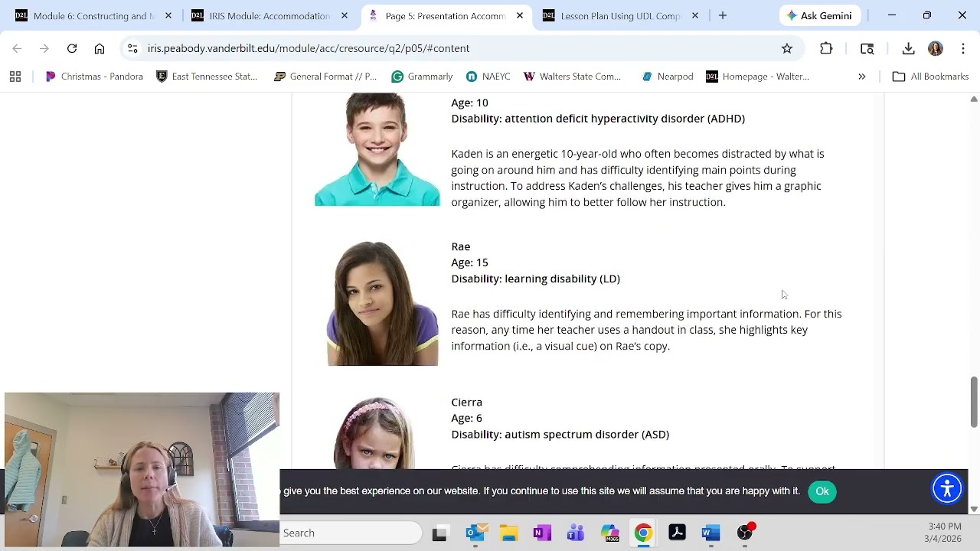980x551 pixels.
Task: Click the Ask Gemini button
Action: click(818, 15)
